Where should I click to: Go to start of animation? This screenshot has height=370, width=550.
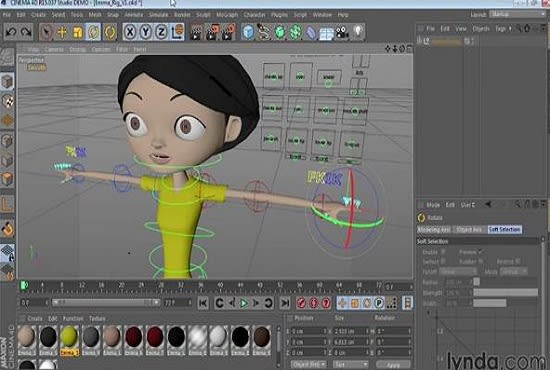tap(203, 303)
